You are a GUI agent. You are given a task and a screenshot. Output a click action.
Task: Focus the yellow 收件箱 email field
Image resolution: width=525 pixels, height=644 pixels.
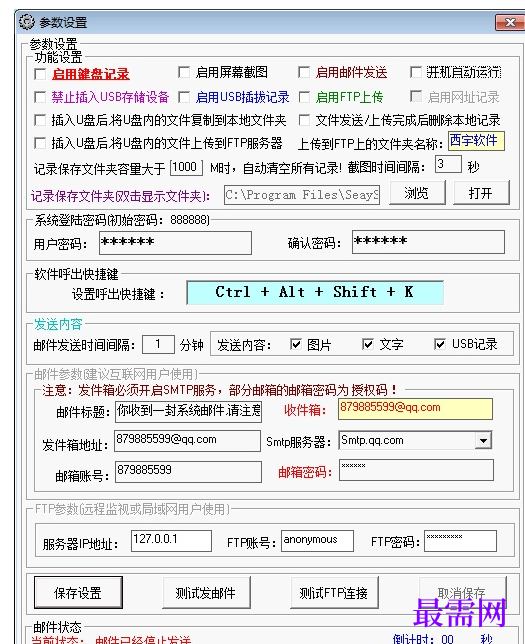(x=415, y=409)
